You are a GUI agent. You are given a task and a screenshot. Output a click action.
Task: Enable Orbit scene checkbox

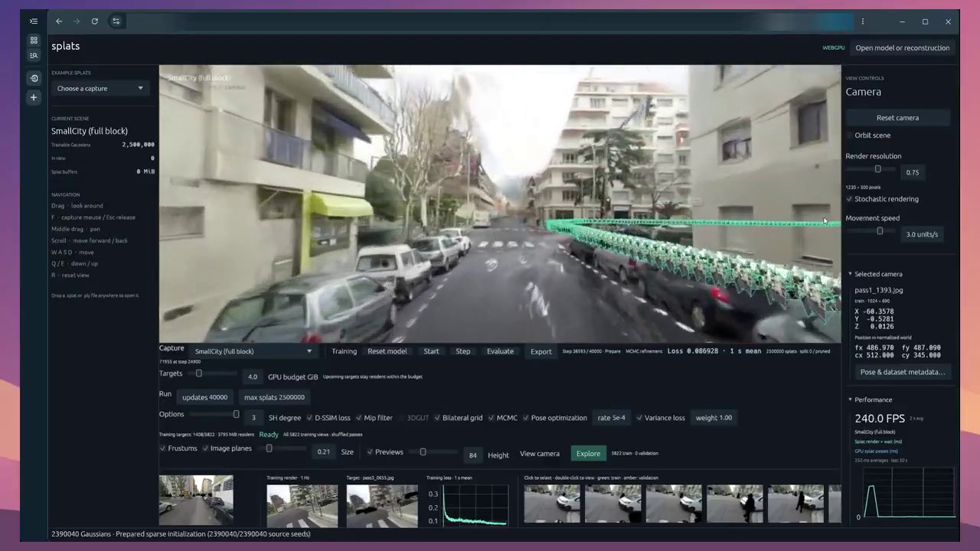click(849, 135)
